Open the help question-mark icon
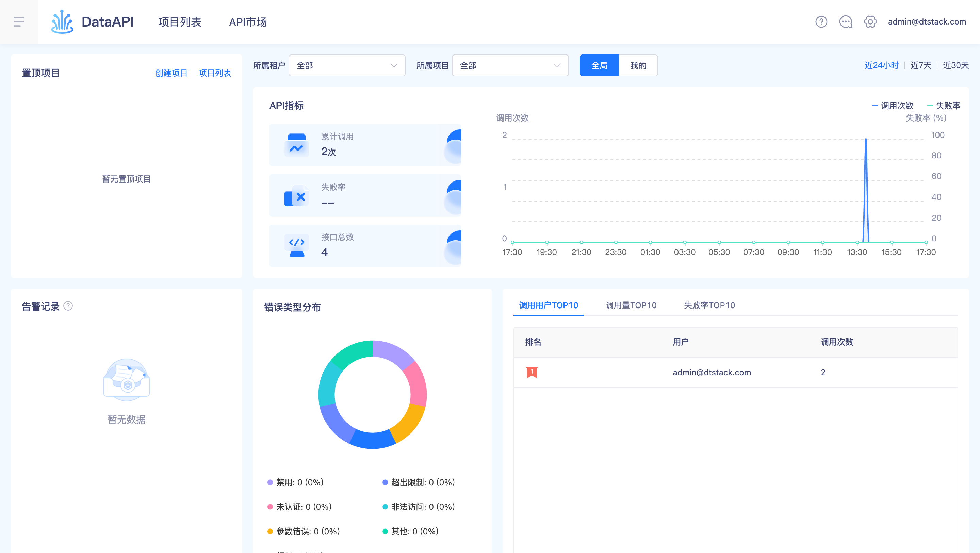The width and height of the screenshot is (980, 553). [821, 22]
